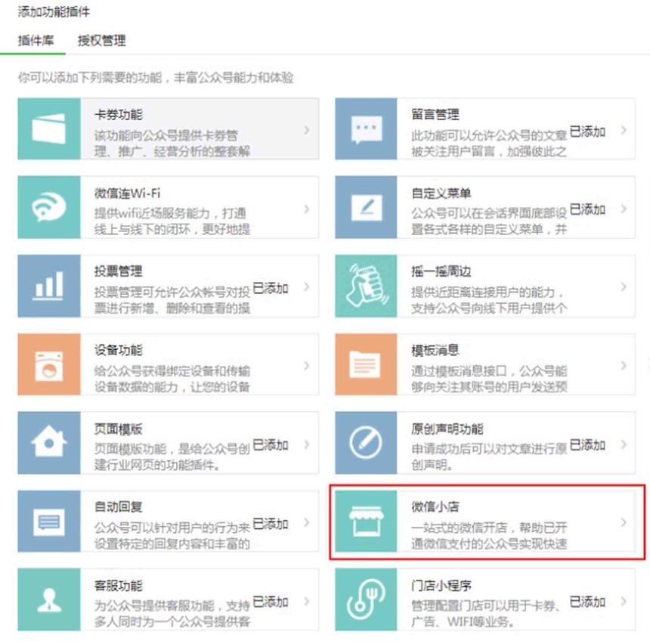Image resolution: width=650 pixels, height=644 pixels.
Task: Expand the 卡券功能 arrow chevron
Action: tap(307, 130)
